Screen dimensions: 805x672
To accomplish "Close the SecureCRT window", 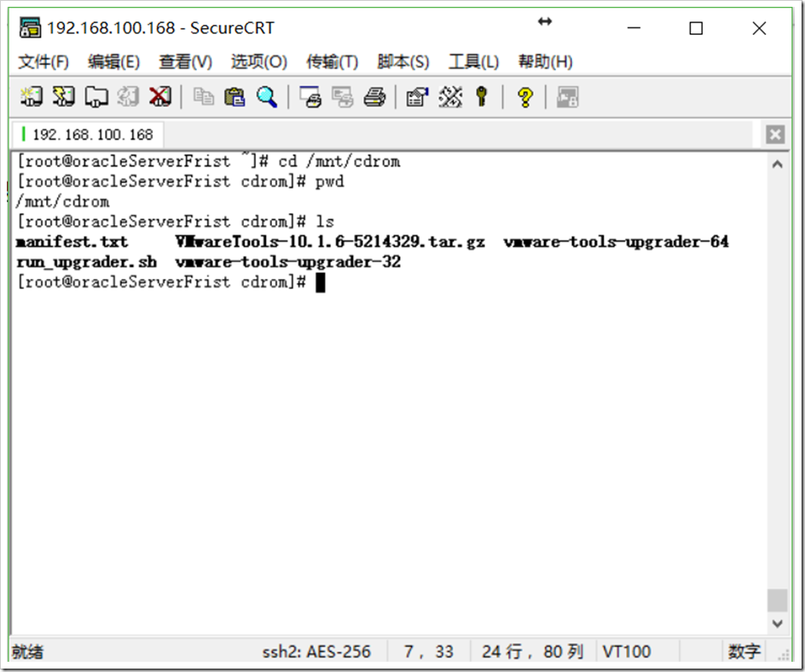I will pos(759,28).
